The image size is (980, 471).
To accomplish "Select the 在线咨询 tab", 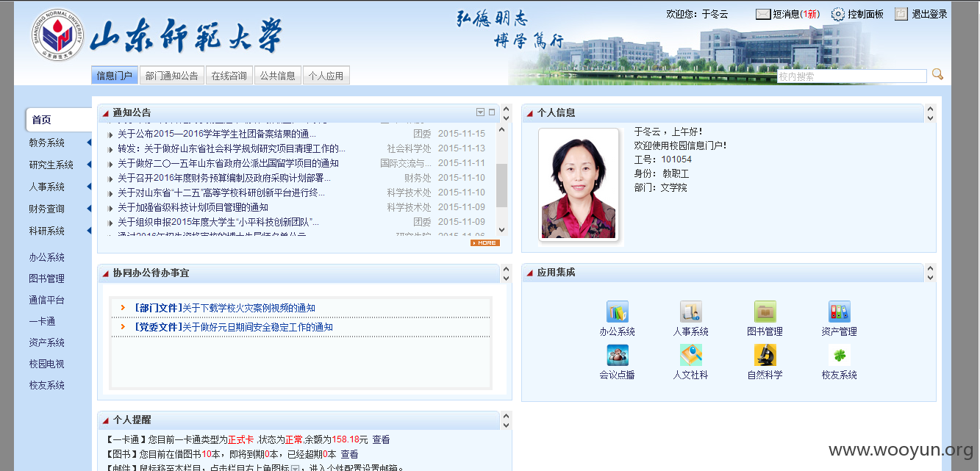I will (x=229, y=75).
